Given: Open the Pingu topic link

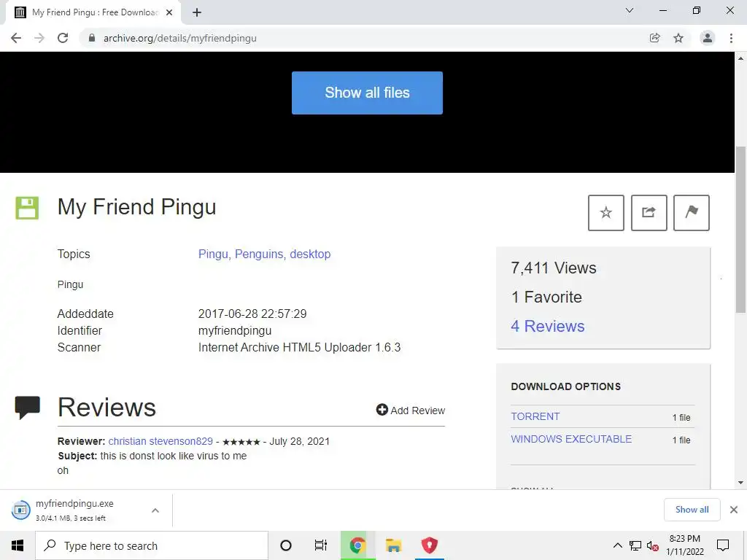Looking at the screenshot, I should 214,254.
